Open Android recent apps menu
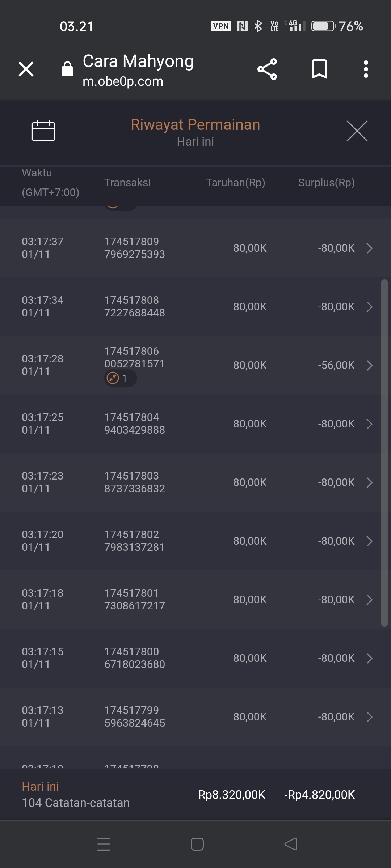 [104, 844]
